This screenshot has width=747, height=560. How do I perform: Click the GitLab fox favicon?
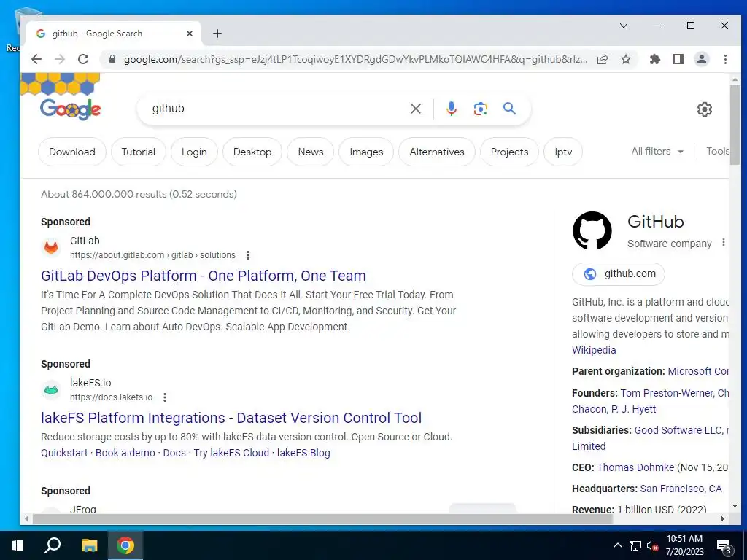click(51, 247)
